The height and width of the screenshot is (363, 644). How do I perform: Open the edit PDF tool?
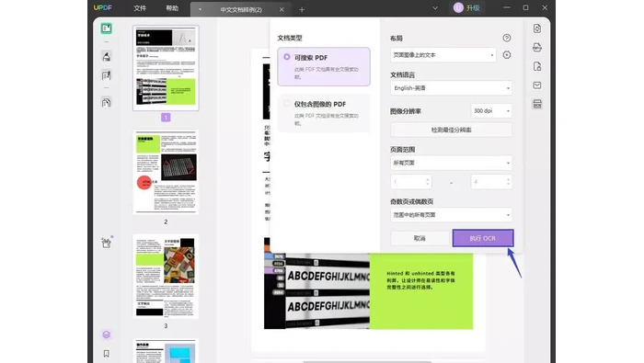click(x=107, y=75)
